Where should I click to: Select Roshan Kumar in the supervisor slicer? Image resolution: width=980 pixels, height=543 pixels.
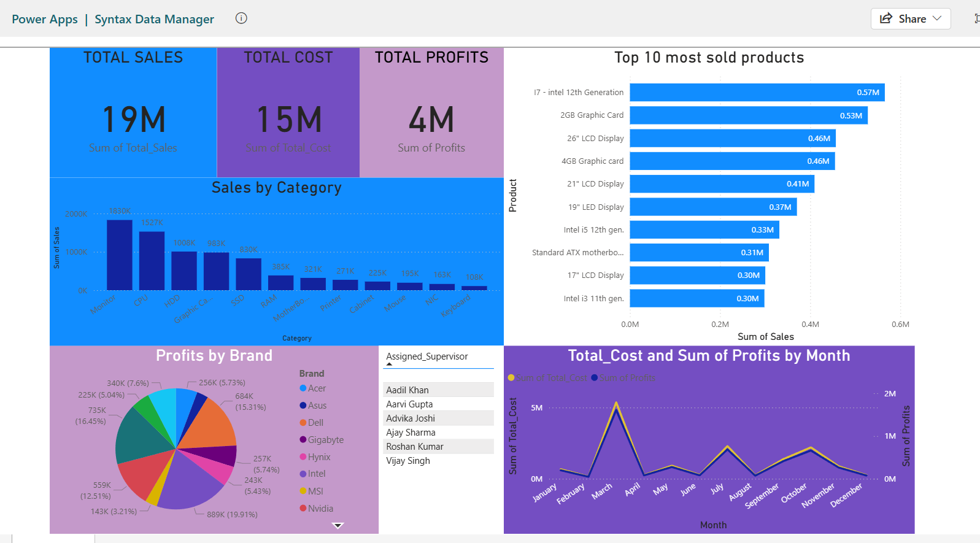point(415,447)
